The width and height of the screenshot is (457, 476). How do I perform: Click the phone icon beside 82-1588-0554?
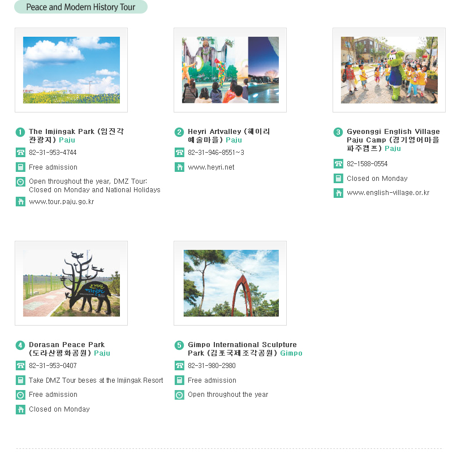point(338,163)
